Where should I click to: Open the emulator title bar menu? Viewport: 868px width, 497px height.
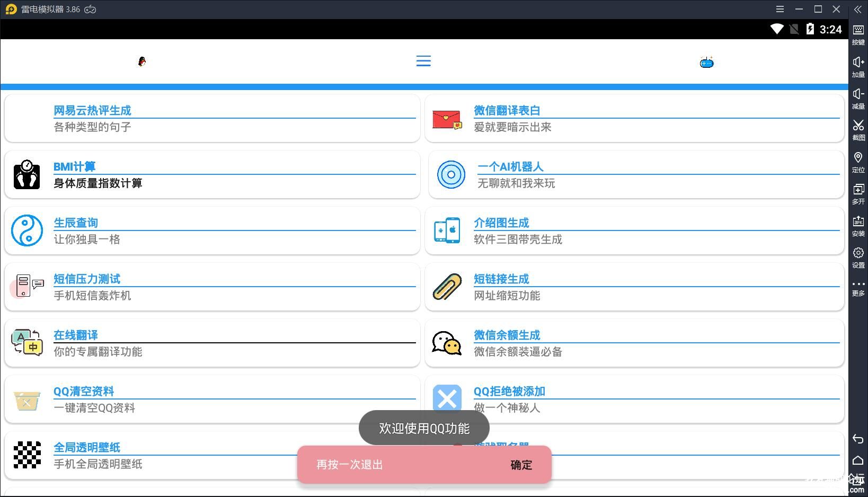click(x=780, y=9)
